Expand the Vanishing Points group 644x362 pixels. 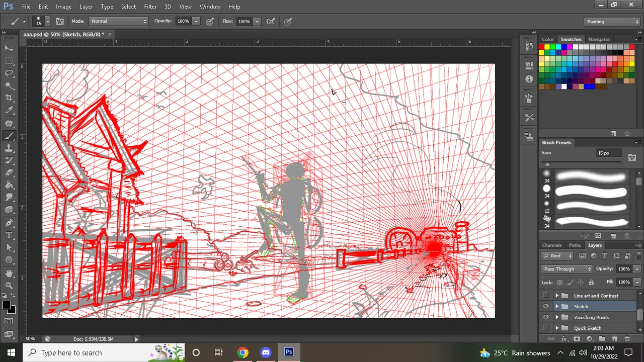557,317
